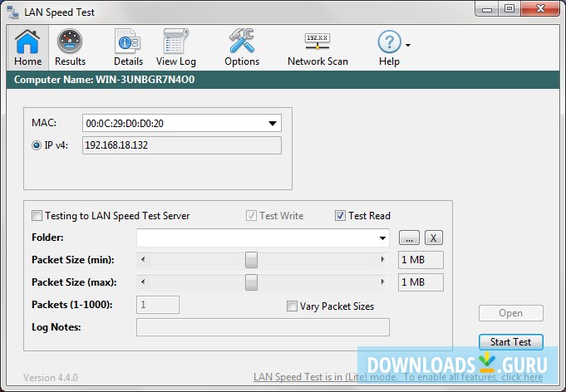The height and width of the screenshot is (392, 566).
Task: Click the Version 4.4.0 label
Action: point(51,378)
